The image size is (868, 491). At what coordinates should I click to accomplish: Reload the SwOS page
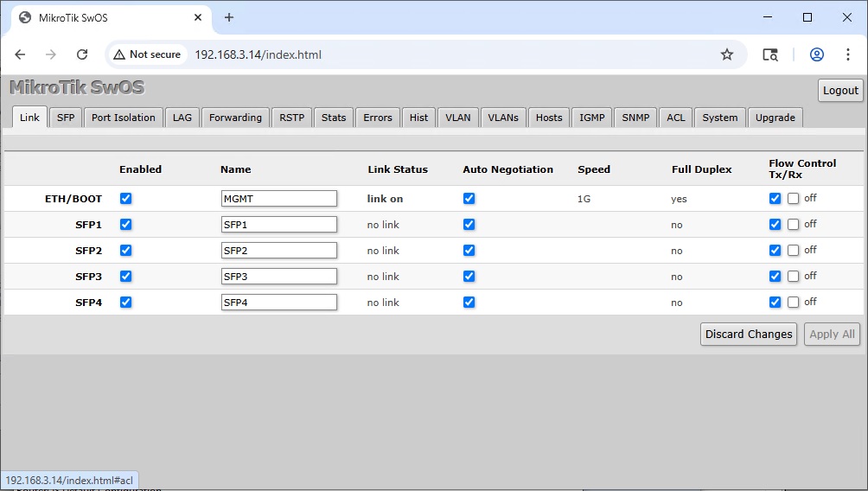tap(82, 54)
